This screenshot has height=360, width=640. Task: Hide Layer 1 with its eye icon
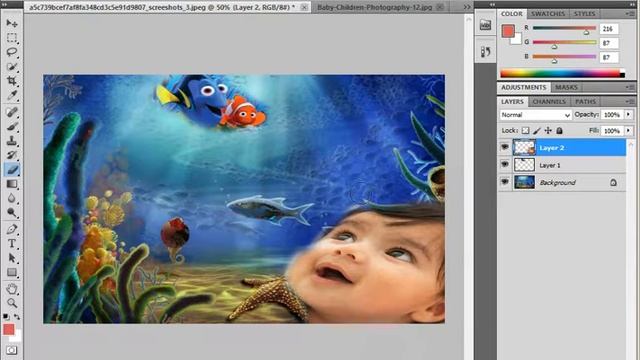click(x=504, y=165)
